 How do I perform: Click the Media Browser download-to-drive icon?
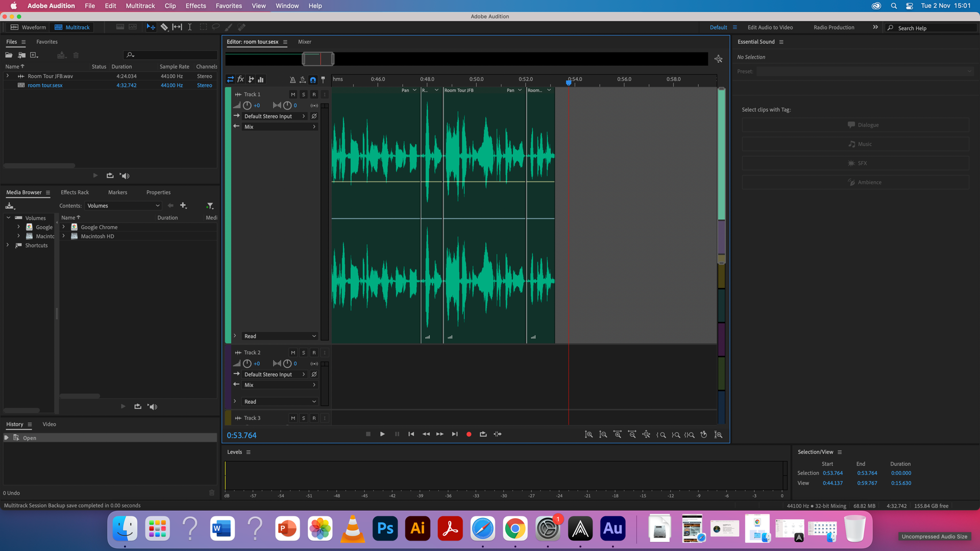[10, 206]
